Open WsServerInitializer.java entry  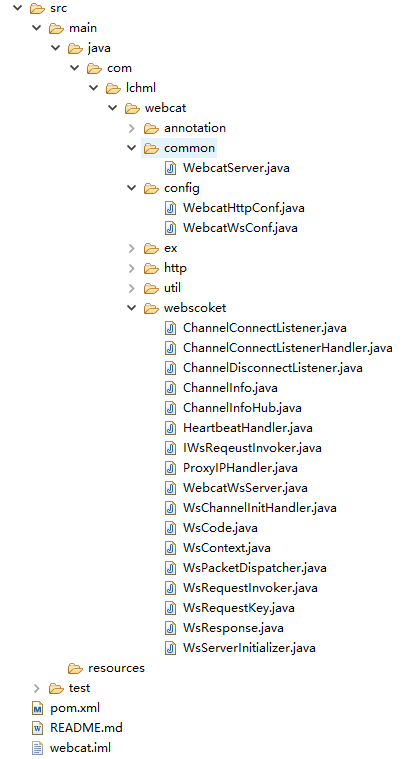pos(249,648)
